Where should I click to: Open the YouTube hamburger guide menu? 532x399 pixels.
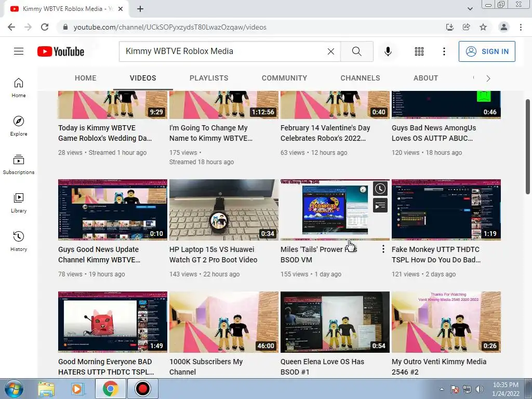click(19, 51)
